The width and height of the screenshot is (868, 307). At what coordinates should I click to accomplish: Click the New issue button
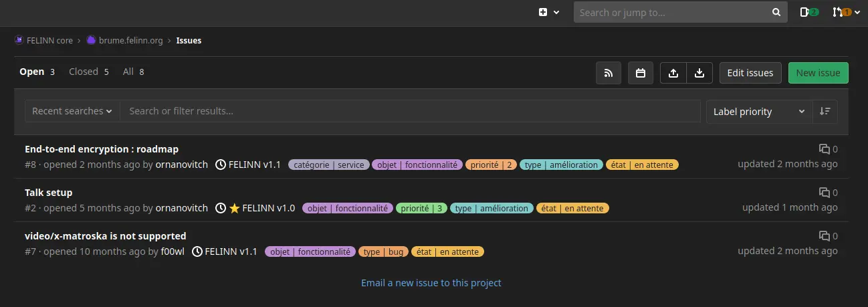[819, 73]
